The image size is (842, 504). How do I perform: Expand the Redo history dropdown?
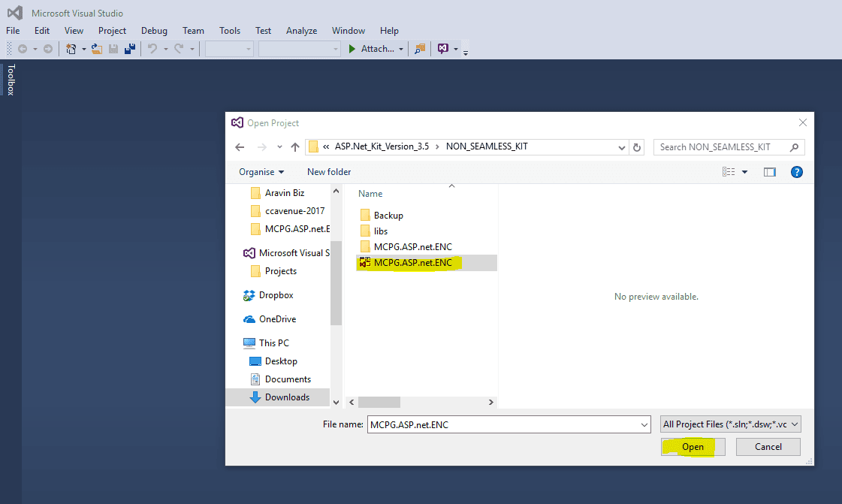coord(192,50)
